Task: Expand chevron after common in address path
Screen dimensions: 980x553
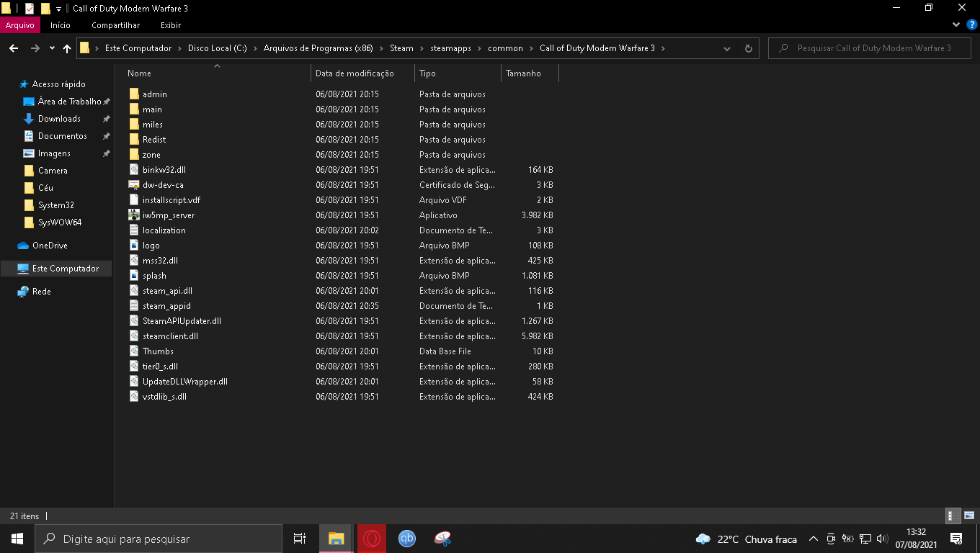Action: pos(532,48)
